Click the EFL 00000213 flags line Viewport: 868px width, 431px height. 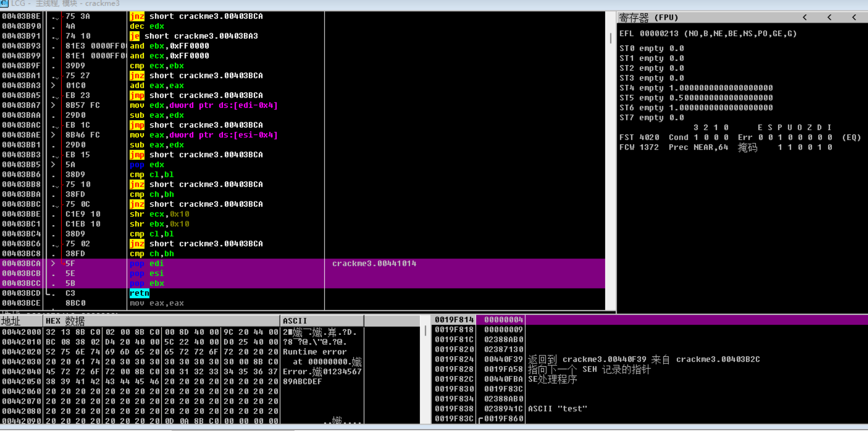pyautogui.click(x=708, y=34)
